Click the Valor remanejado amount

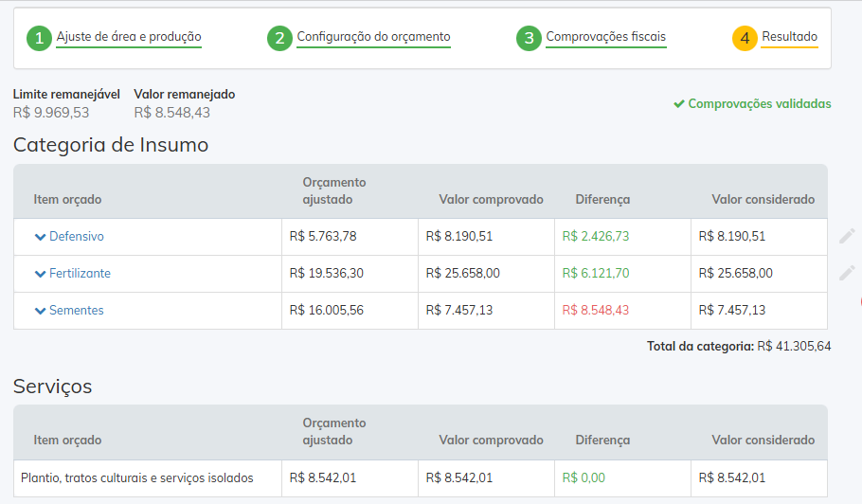(171, 113)
